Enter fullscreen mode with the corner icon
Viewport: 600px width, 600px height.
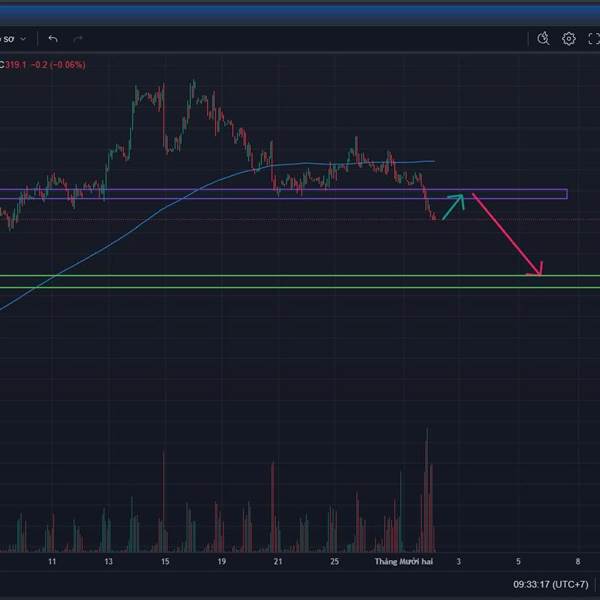(x=593, y=39)
